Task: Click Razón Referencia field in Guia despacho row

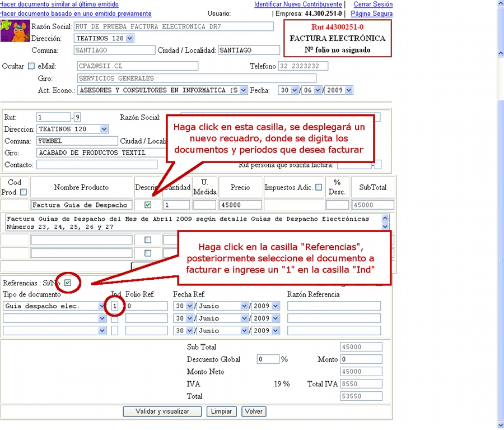Action: (334, 306)
